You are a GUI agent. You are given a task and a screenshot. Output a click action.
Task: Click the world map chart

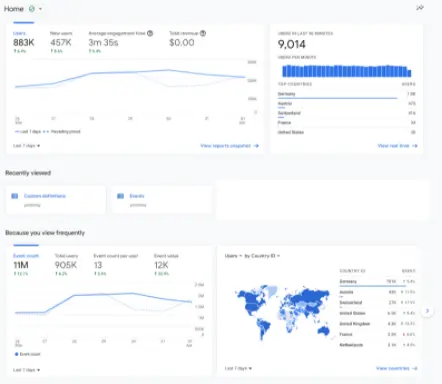(x=283, y=312)
